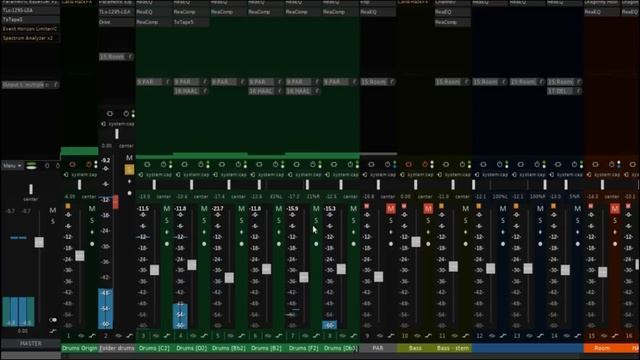Open Spectrum Analyzer x2 on master FX list

(31, 38)
